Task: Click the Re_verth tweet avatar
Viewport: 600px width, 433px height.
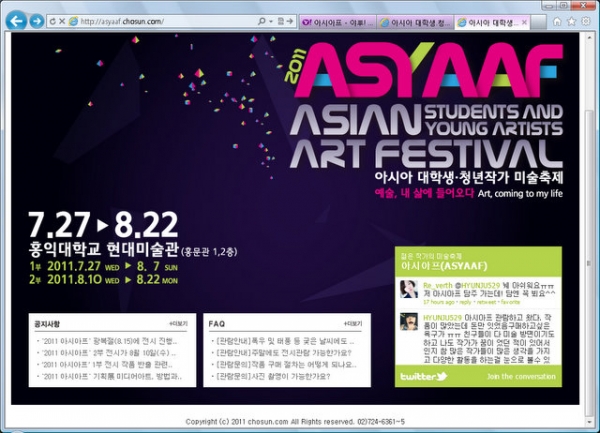Action: [409, 289]
